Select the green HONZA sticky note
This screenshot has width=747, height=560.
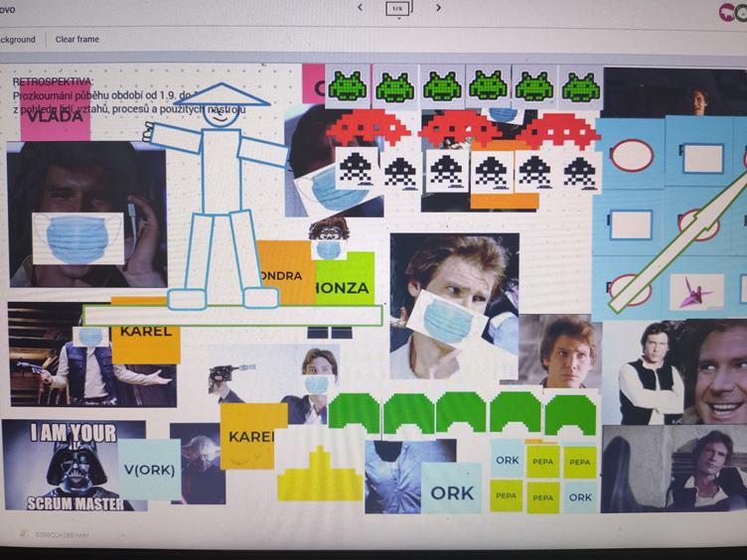[345, 281]
